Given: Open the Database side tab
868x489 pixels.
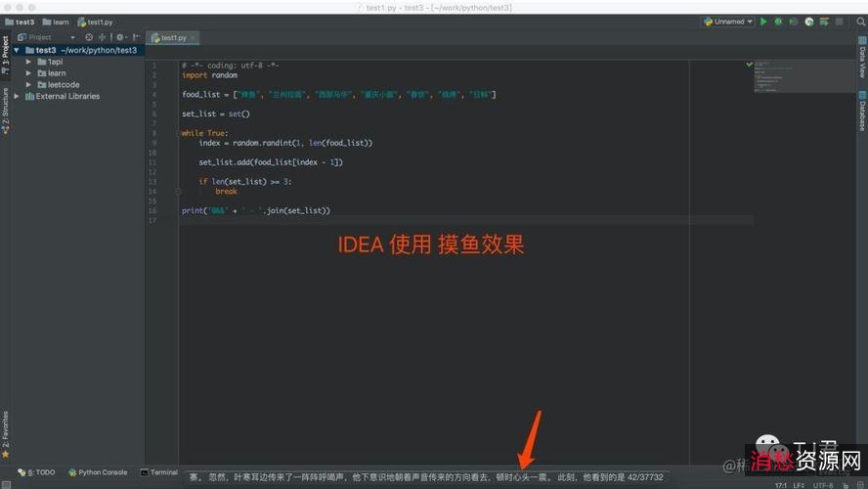Looking at the screenshot, I should point(862,111).
